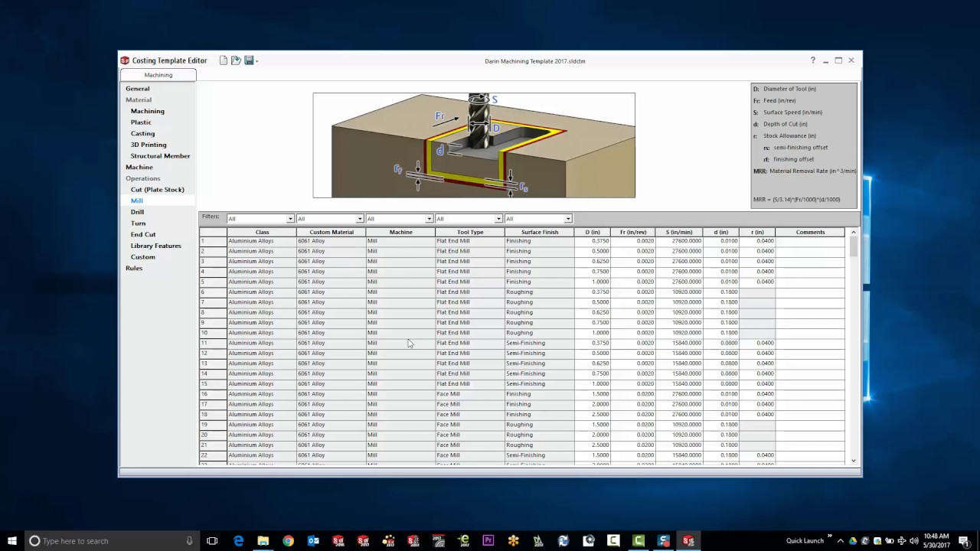This screenshot has width=980, height=551.
Task: Click the Save template icon
Action: click(x=248, y=60)
